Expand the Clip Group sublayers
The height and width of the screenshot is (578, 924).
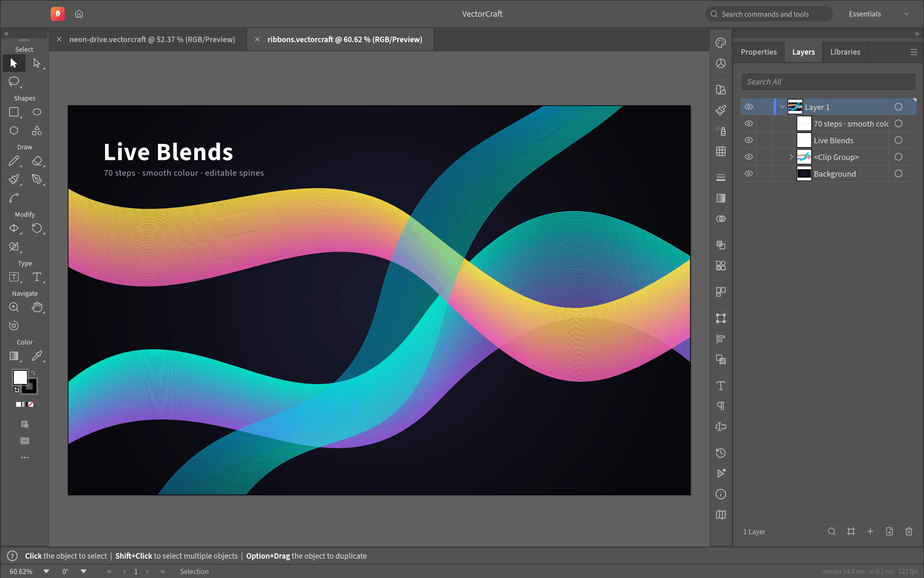coord(791,157)
